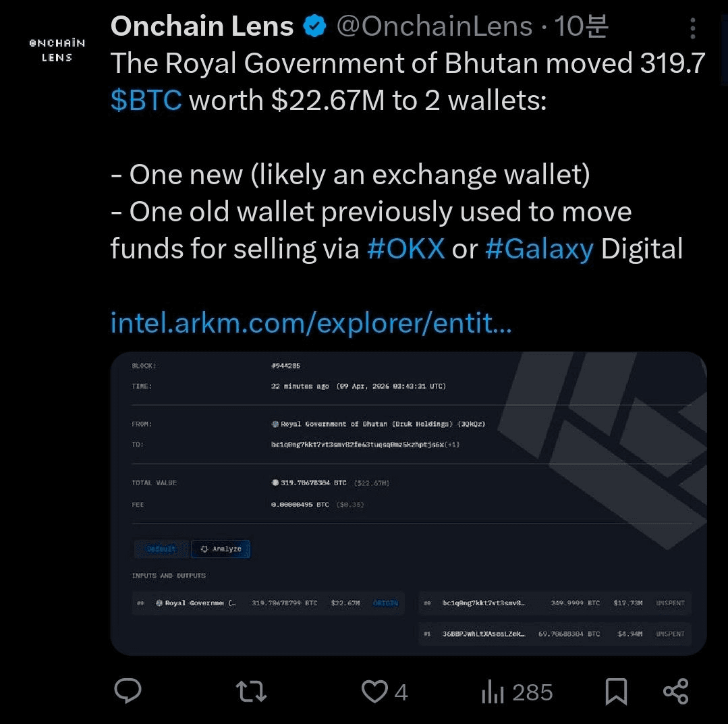Viewport: 728px width, 724px height.
Task: Toggle the Default view in the explorer image
Action: tap(161, 549)
